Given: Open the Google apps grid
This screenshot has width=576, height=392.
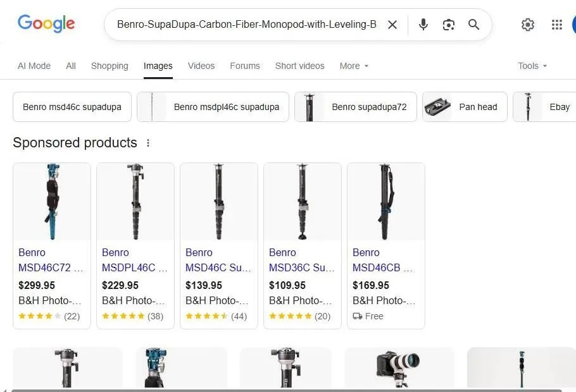Looking at the screenshot, I should 556,25.
